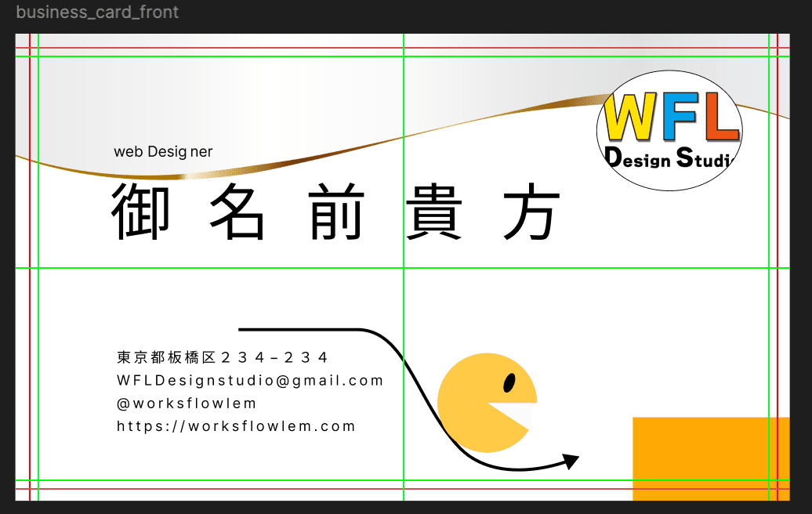Select the email WFLDesignstudio@gmail.com text

tap(249, 381)
